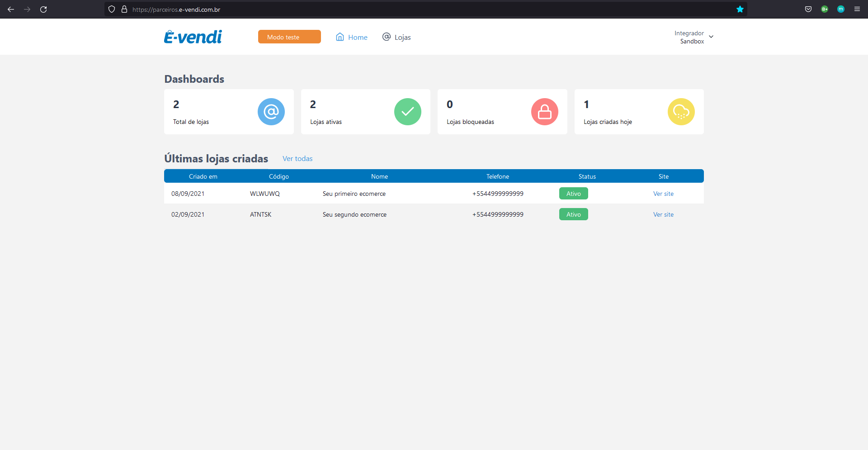Open the browser hamburger menu
This screenshot has width=868, height=450.
[857, 9]
